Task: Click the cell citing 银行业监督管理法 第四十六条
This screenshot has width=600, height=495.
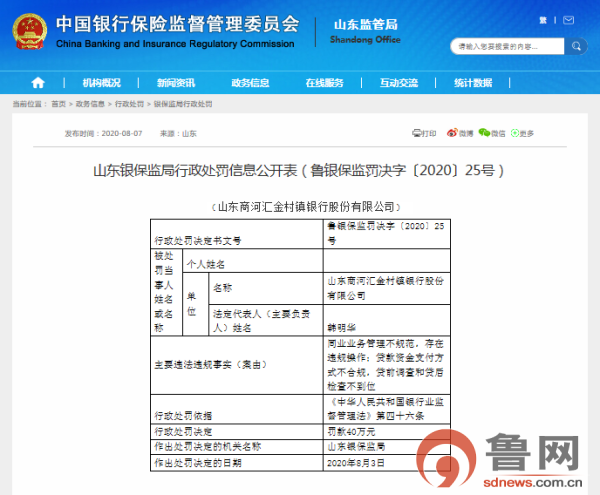Action: [386, 409]
